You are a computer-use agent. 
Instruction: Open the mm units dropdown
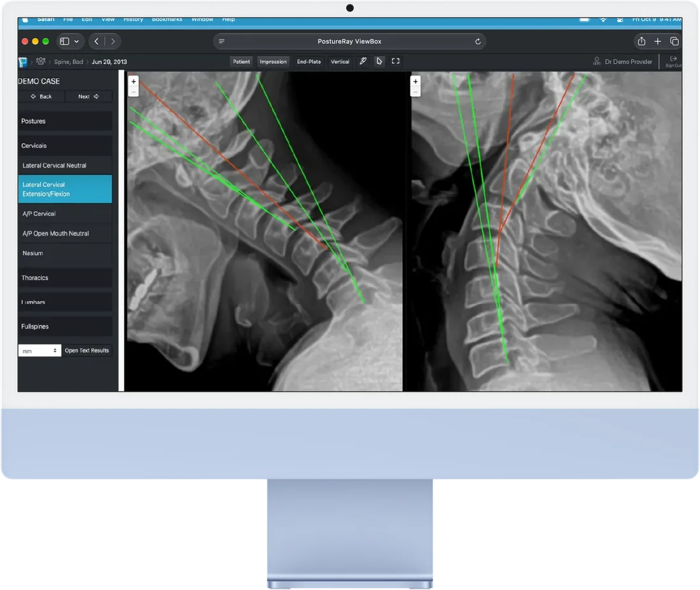click(39, 351)
